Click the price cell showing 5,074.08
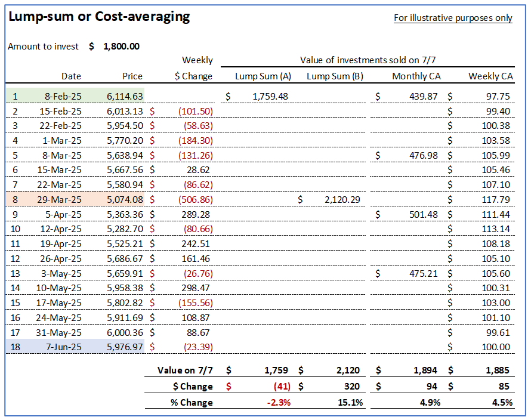The height and width of the screenshot is (420, 531). pos(125,200)
